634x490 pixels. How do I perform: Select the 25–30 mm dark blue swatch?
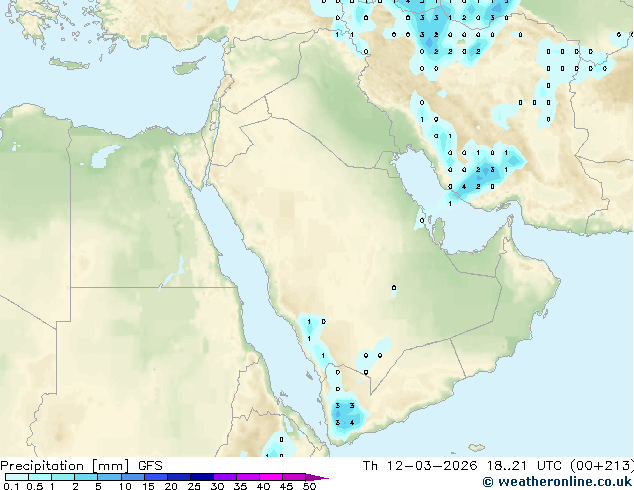click(201, 477)
